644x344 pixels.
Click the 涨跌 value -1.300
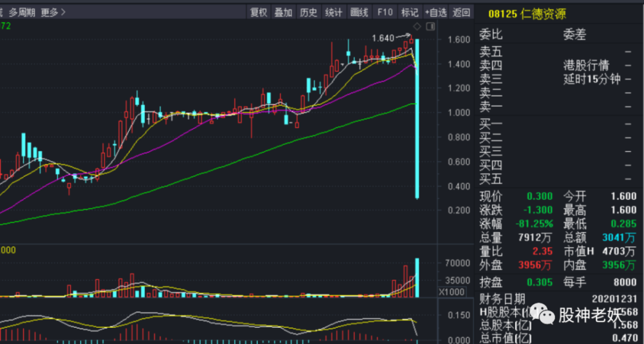pyautogui.click(x=538, y=210)
